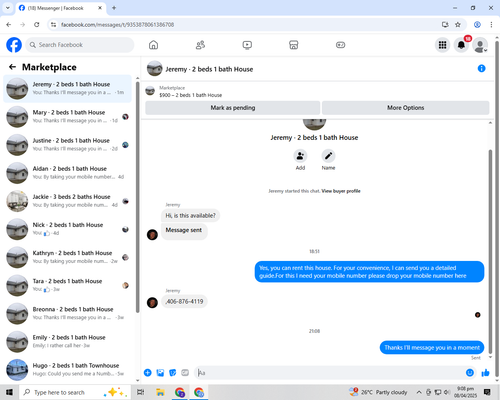The width and height of the screenshot is (500, 400).
Task: Open more actions plus icon in composer
Action: point(148,373)
